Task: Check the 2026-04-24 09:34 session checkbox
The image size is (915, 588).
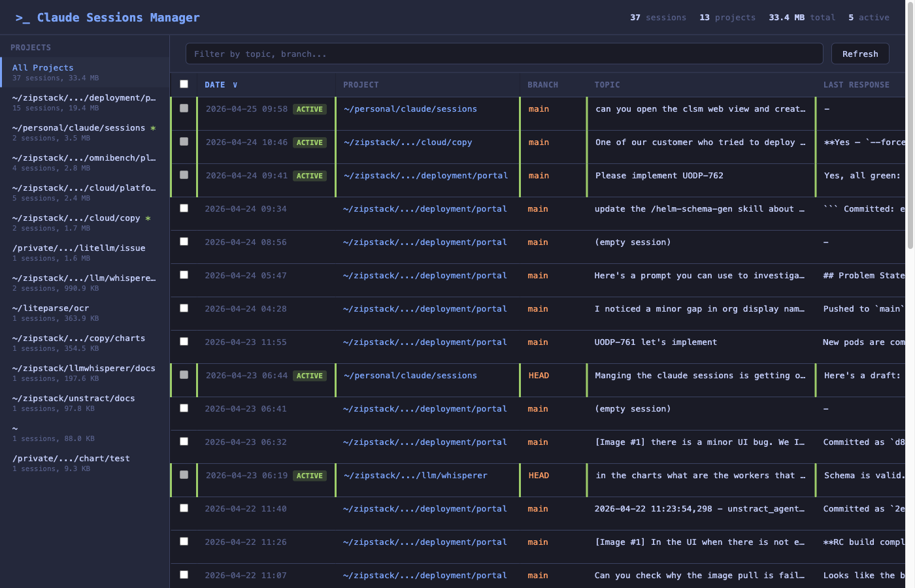Action: coord(184,208)
